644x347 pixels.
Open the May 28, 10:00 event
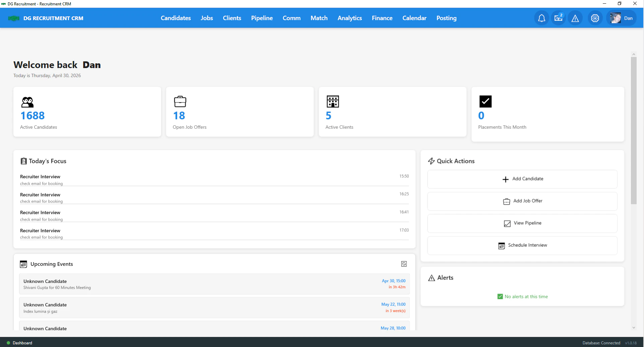214,326
